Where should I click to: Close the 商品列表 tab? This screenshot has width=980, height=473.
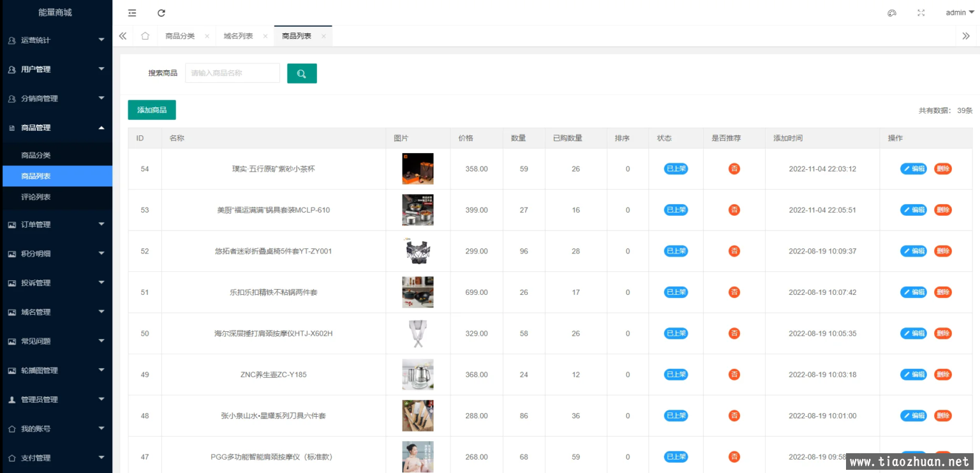pos(323,36)
